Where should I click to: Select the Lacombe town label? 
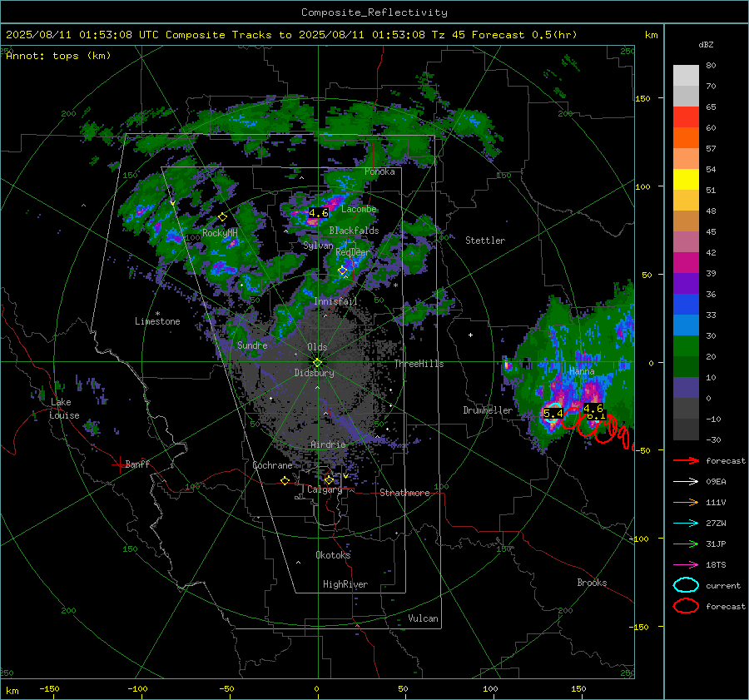[x=359, y=209]
